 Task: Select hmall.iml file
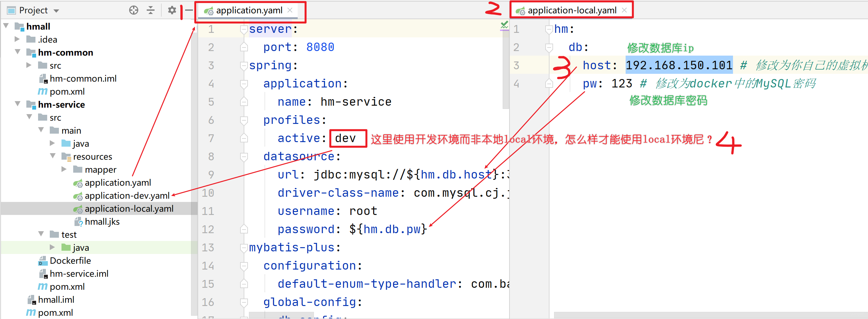tap(56, 300)
